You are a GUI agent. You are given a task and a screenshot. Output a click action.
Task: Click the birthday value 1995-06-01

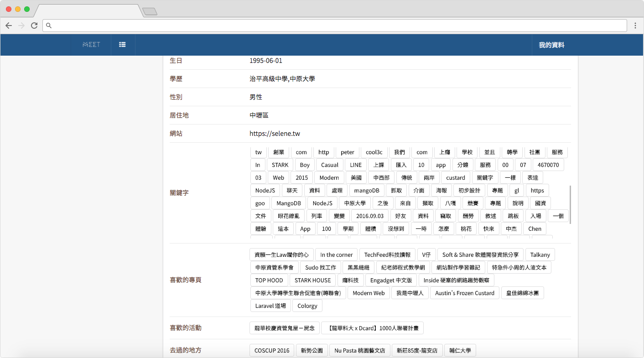tap(266, 61)
